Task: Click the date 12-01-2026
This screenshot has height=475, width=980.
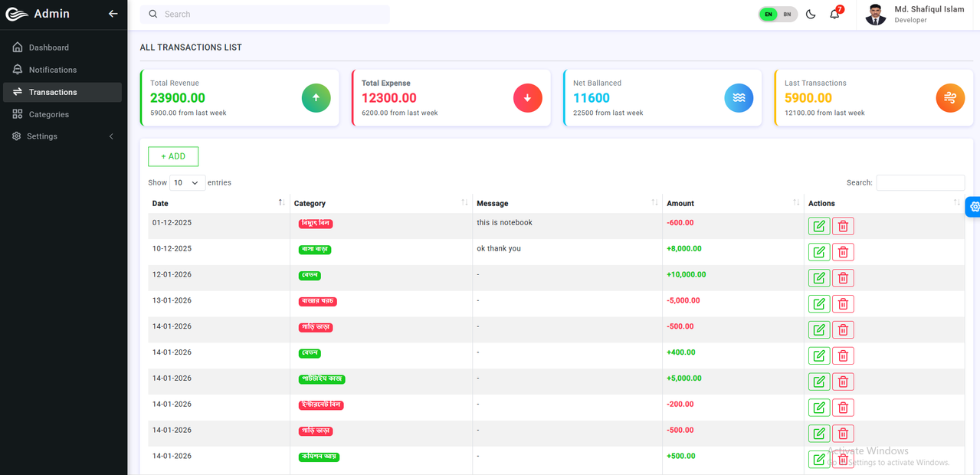Action: [172, 274]
